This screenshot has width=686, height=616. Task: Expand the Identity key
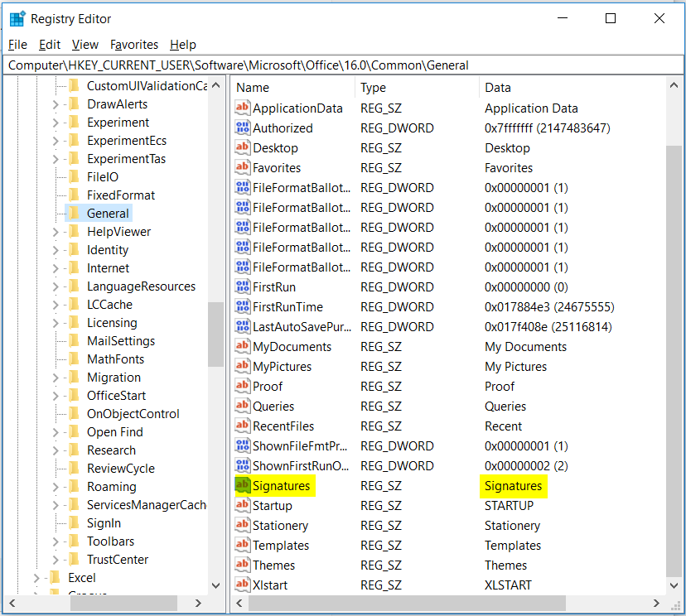pyautogui.click(x=56, y=250)
